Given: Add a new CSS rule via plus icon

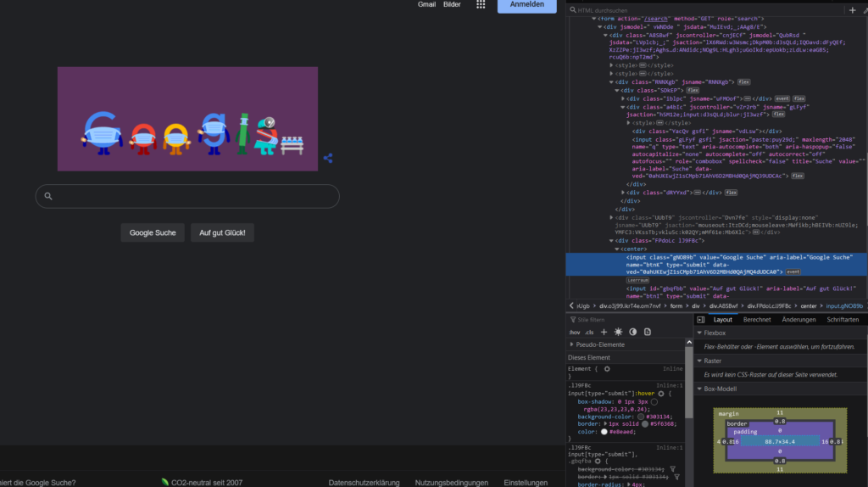Looking at the screenshot, I should click(604, 332).
